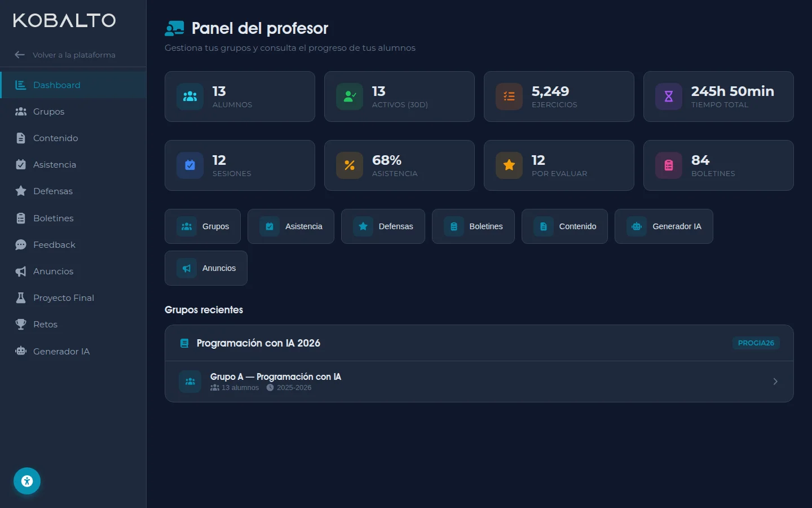Click the 68% Asistencia value
Screen dimensions: 812x508
click(x=387, y=160)
